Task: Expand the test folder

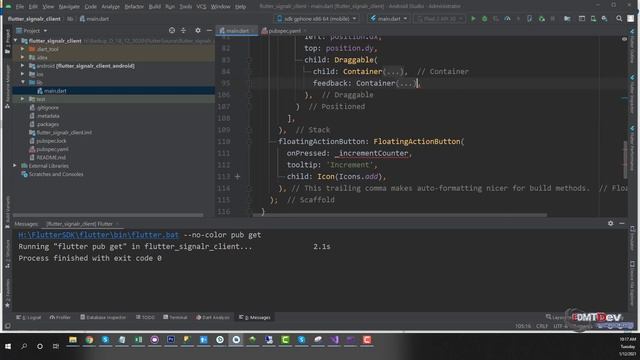Action: coord(23,99)
